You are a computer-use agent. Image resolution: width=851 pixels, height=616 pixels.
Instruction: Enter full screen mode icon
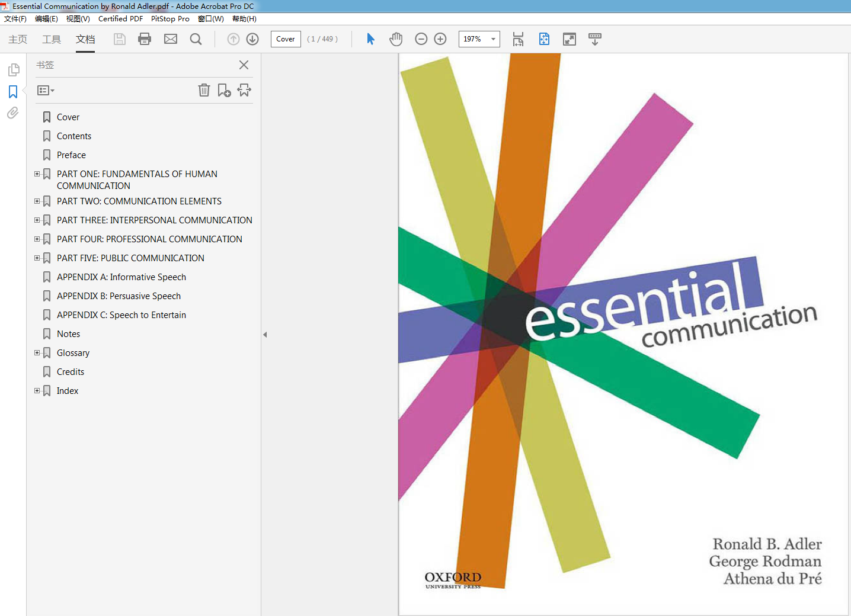(570, 39)
